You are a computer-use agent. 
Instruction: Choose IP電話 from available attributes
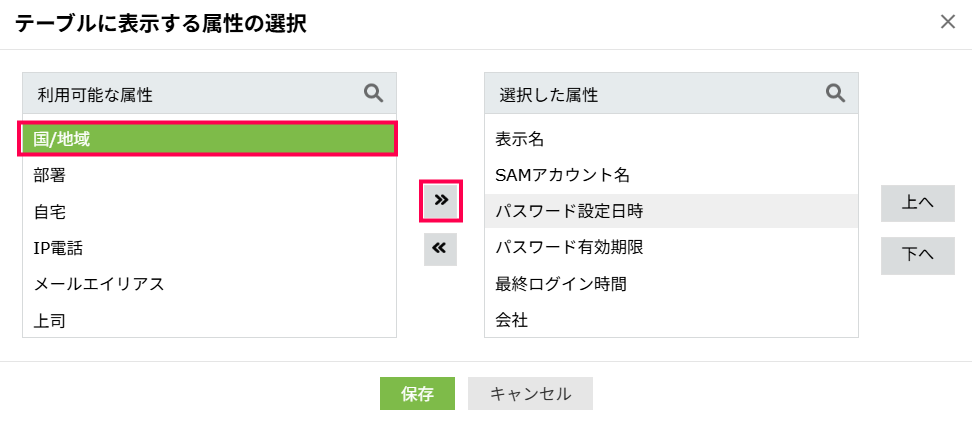(x=209, y=248)
